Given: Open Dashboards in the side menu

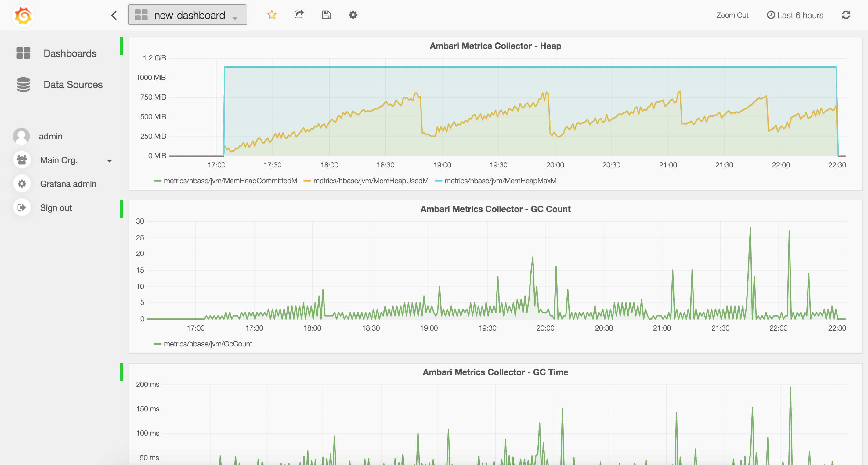Looking at the screenshot, I should tap(70, 53).
